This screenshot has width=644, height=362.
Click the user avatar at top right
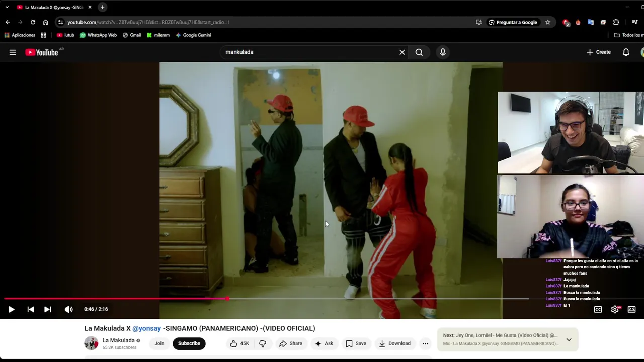642,52
